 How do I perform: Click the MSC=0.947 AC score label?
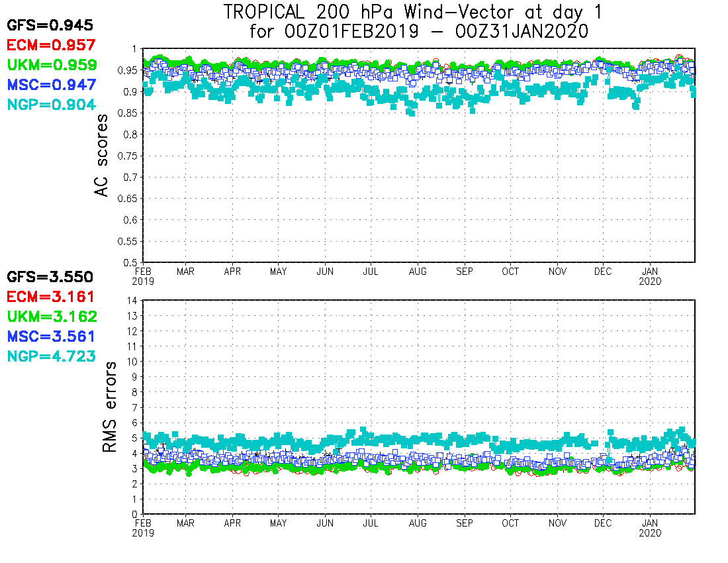pyautogui.click(x=52, y=85)
